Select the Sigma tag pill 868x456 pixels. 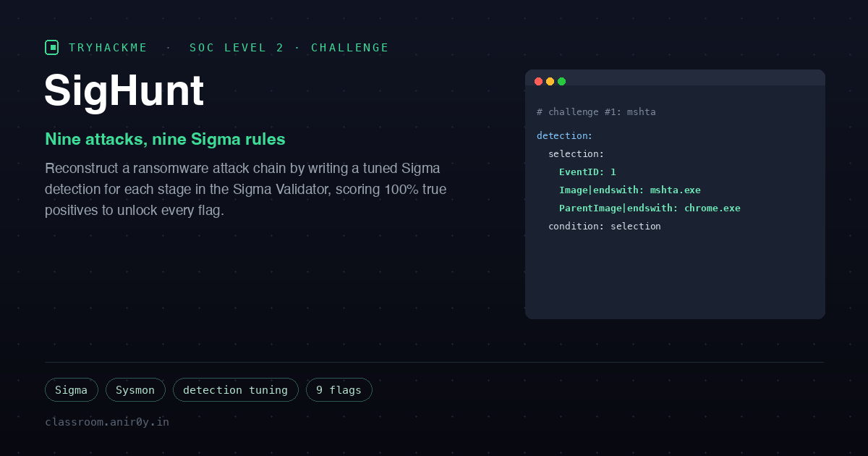[71, 390]
